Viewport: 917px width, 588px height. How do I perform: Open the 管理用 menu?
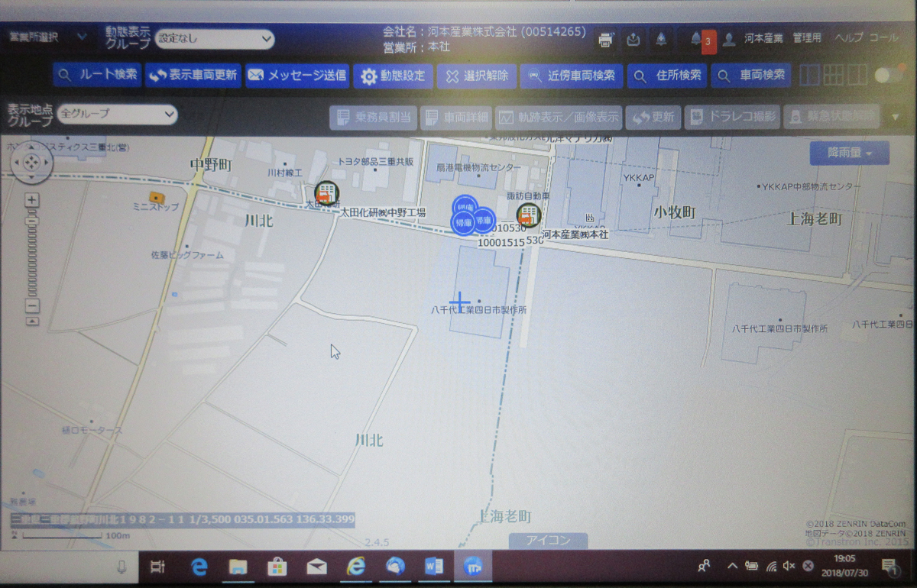(x=807, y=38)
